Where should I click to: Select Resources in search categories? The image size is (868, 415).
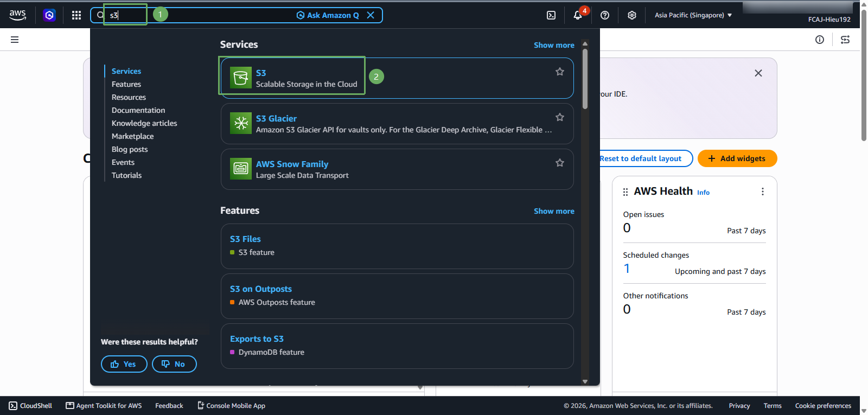tap(129, 97)
